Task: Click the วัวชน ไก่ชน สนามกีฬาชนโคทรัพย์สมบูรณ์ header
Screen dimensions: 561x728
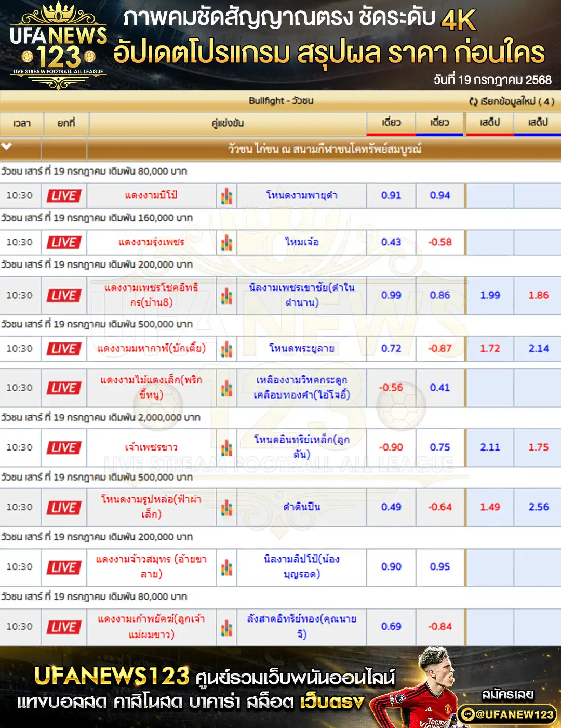Action: (x=325, y=149)
